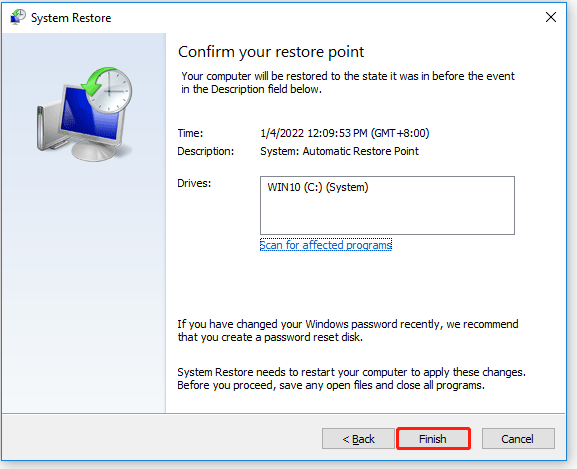Select the WIN10 (C:) (System) drive entry
Image resolution: width=577 pixels, height=469 pixels.
click(318, 187)
